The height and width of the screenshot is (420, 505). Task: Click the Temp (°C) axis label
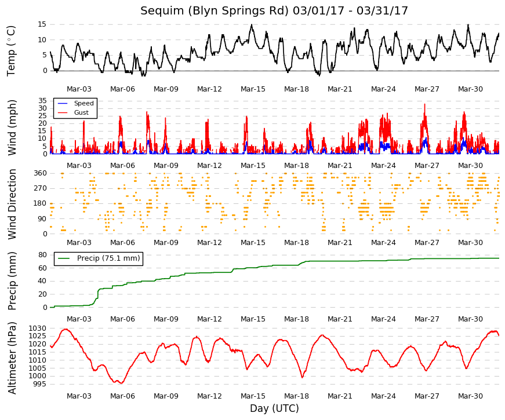11,51
